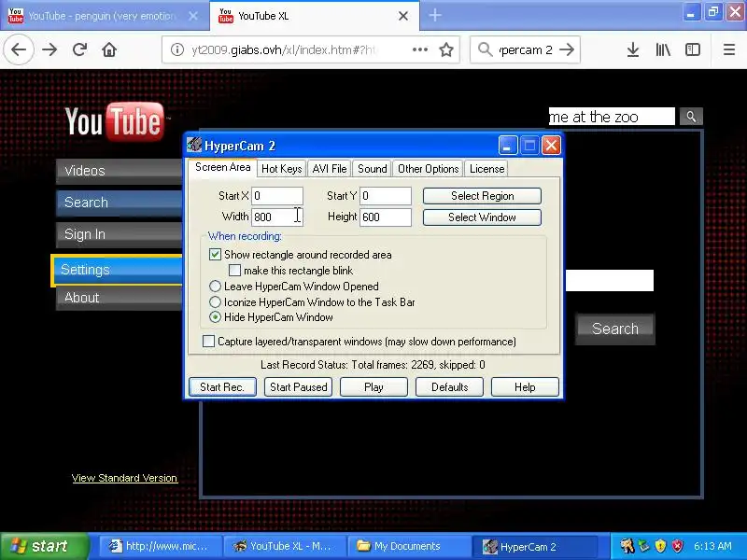Go back with the browser back arrow
The height and width of the screenshot is (560, 747).
(19, 49)
